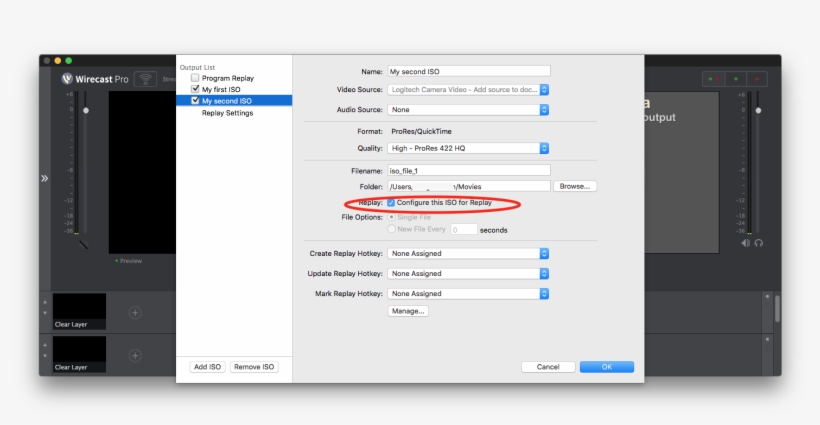The image size is (820, 425).
Task: Click the headphones monitor icon
Action: (759, 243)
